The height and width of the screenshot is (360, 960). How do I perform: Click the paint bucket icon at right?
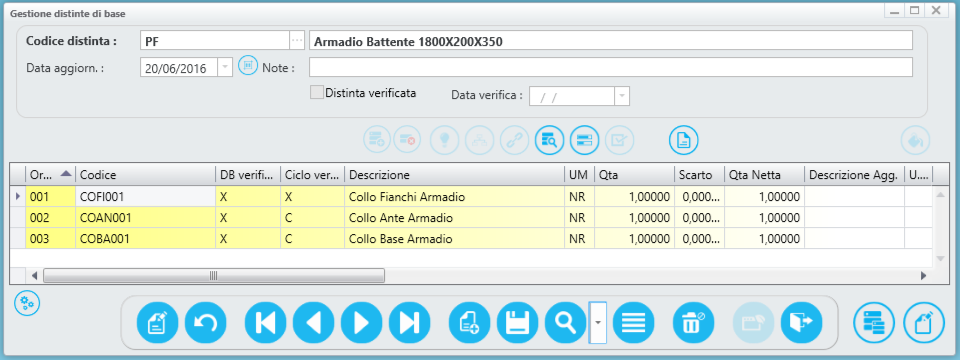click(x=915, y=140)
